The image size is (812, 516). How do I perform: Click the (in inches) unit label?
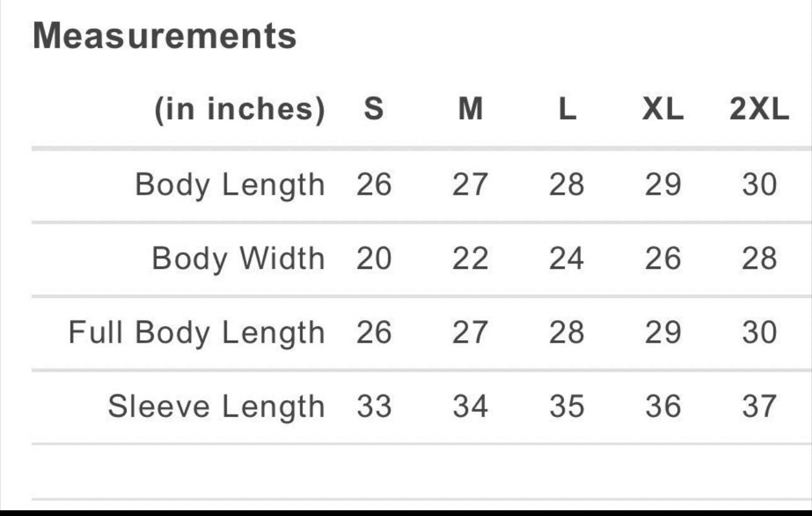tap(240, 110)
